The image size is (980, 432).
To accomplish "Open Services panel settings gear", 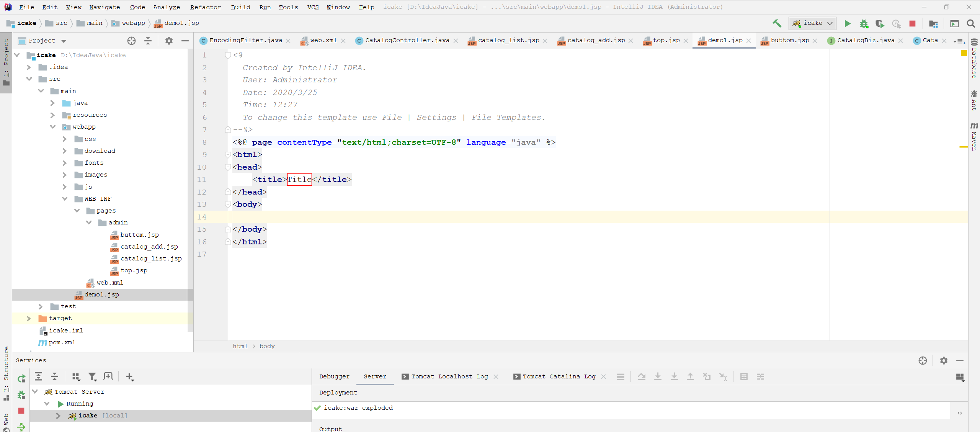I will [944, 360].
